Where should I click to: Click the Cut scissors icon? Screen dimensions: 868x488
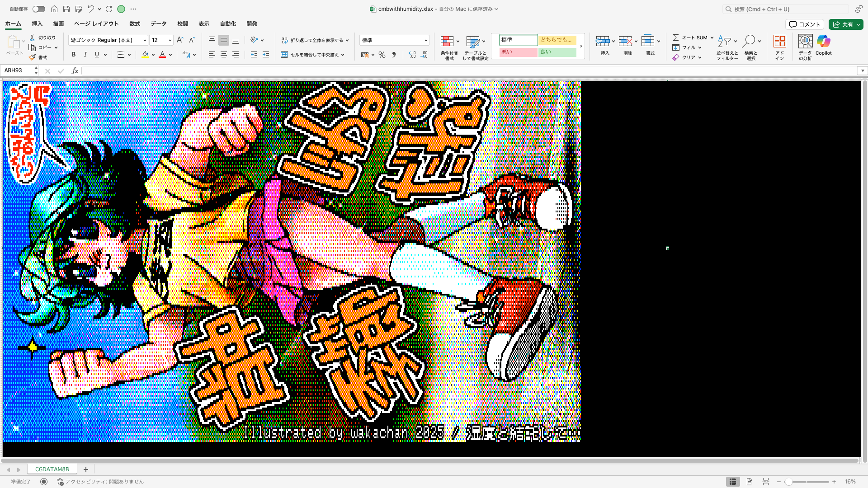point(33,38)
